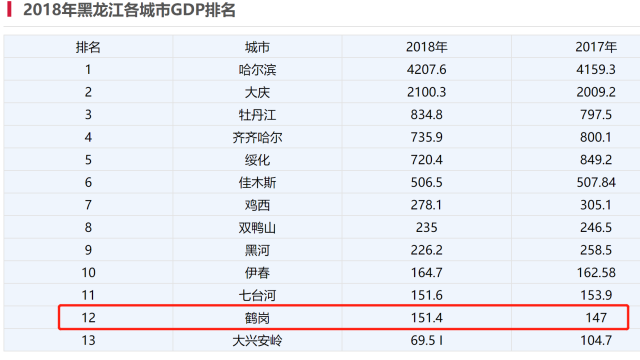Select the city cell 齐齐哈尔
The height and width of the screenshot is (360, 640).
pyautogui.click(x=257, y=137)
